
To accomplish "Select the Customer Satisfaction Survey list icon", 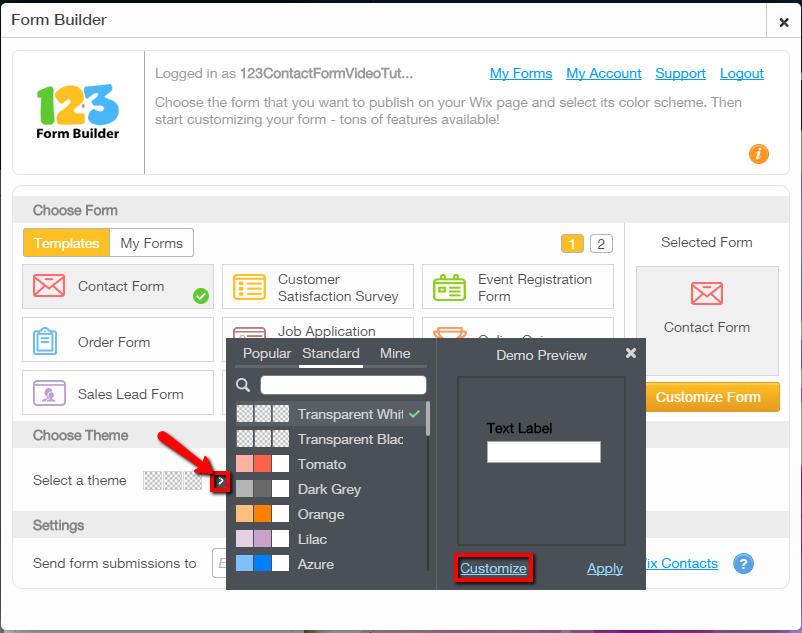I will [249, 287].
